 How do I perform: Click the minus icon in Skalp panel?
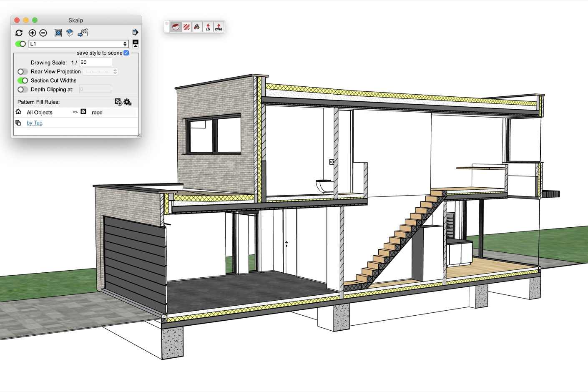pyautogui.click(x=43, y=33)
